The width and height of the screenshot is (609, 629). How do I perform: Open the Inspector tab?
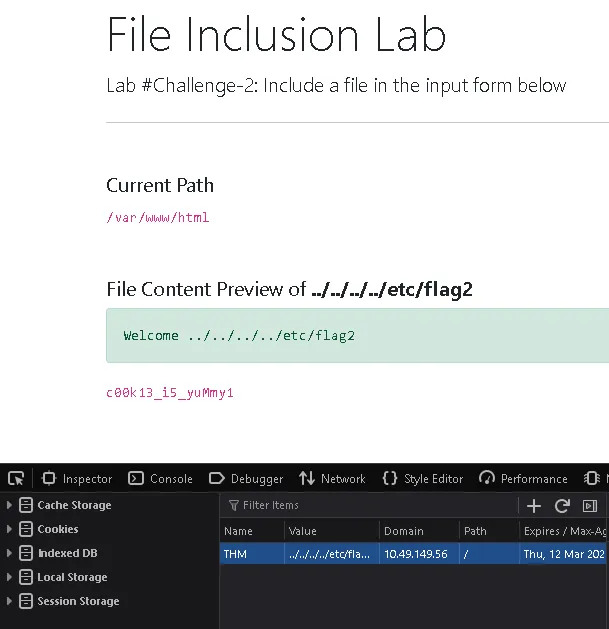pos(77,479)
